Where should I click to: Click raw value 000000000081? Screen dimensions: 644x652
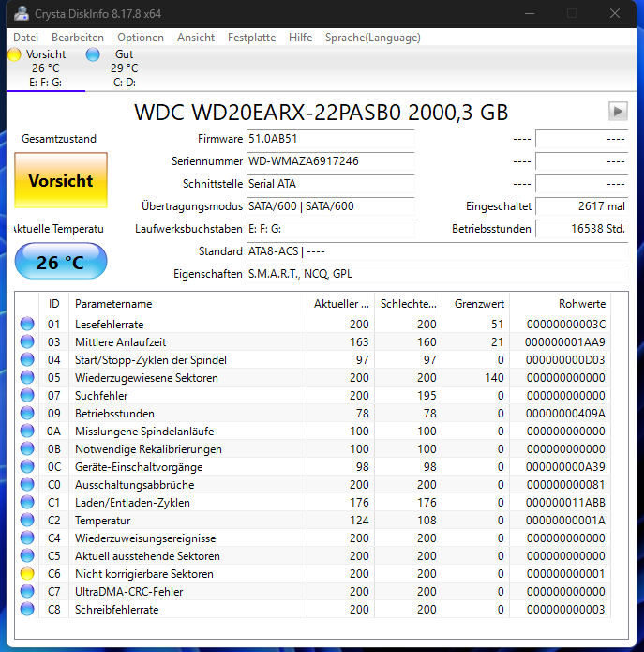pos(566,484)
